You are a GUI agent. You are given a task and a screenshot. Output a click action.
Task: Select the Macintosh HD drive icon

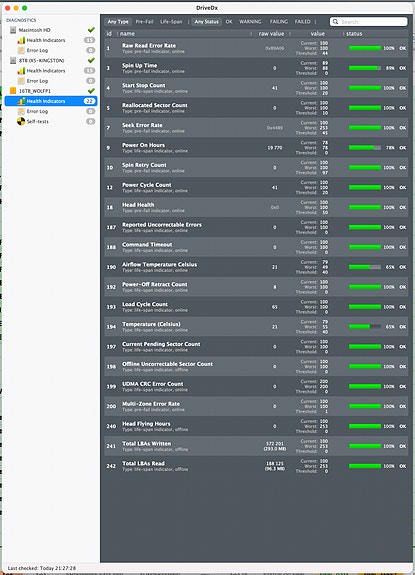(x=13, y=30)
